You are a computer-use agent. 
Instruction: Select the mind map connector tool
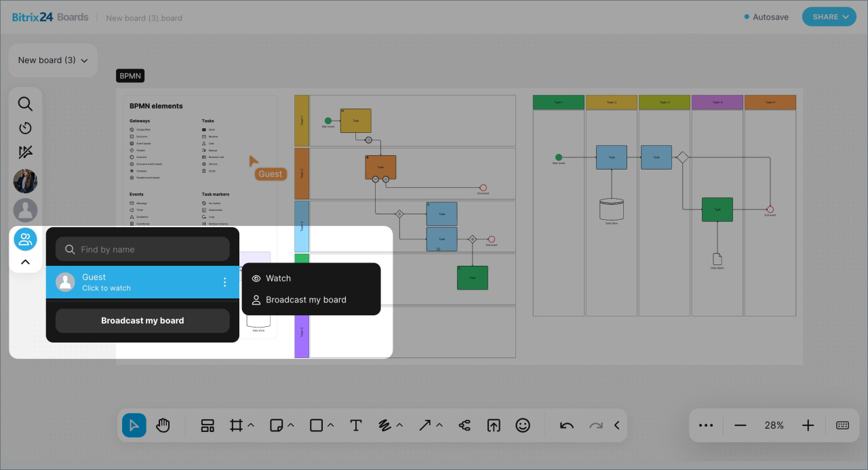pyautogui.click(x=465, y=425)
